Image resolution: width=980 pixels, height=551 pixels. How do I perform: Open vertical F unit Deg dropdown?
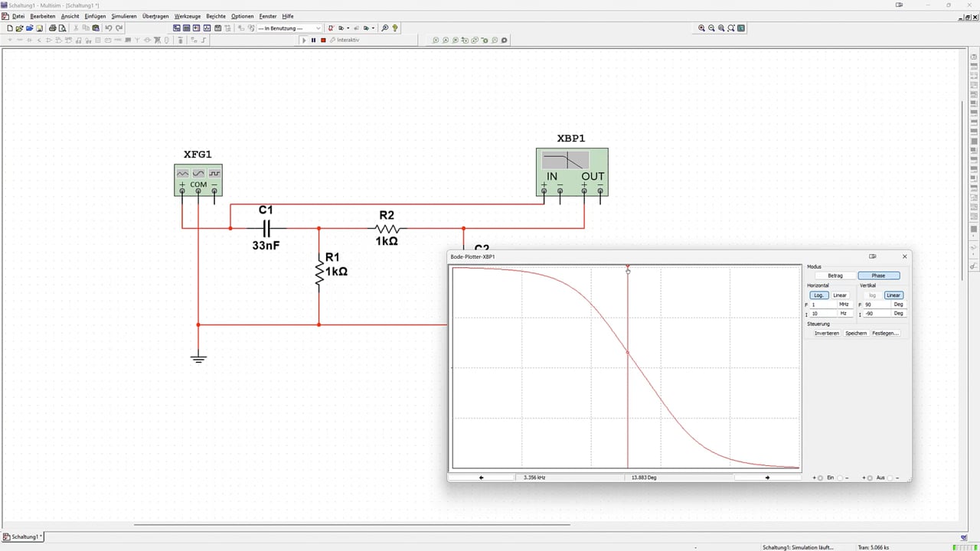899,305
